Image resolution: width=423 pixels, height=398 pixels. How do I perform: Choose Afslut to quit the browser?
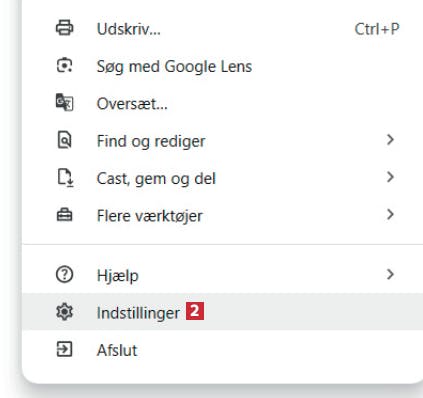[222, 350]
